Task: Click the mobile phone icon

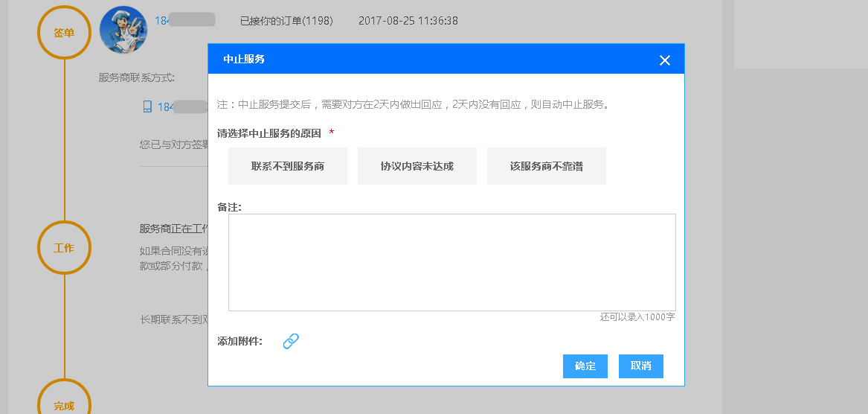Action: coord(147,106)
